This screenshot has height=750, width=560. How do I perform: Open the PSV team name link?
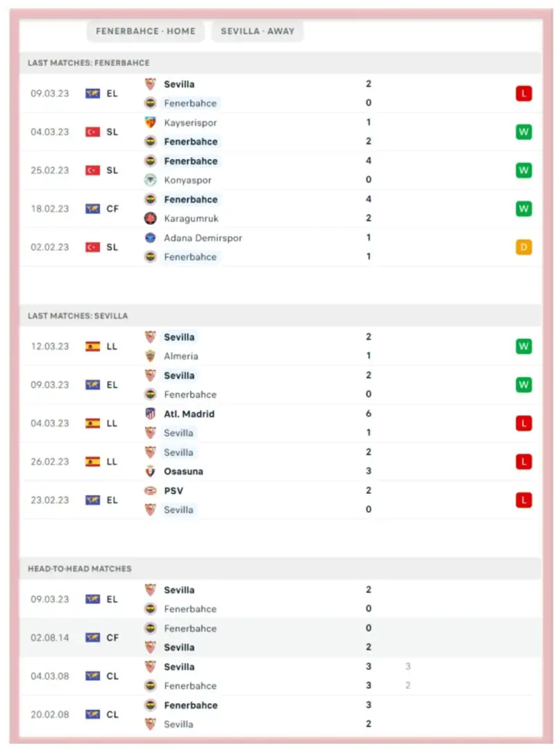tap(173, 490)
